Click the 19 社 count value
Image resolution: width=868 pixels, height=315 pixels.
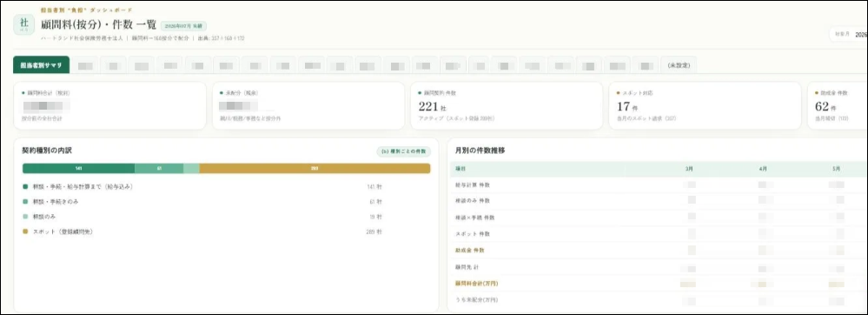click(x=375, y=218)
